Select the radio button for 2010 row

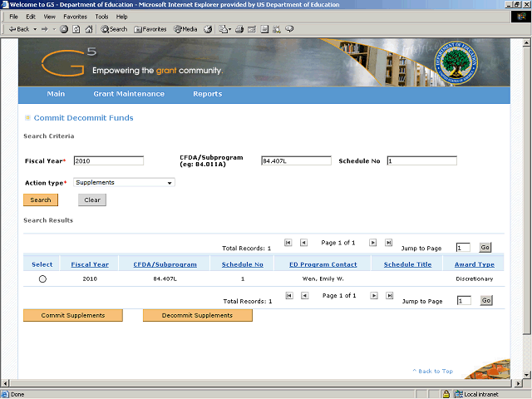point(42,279)
